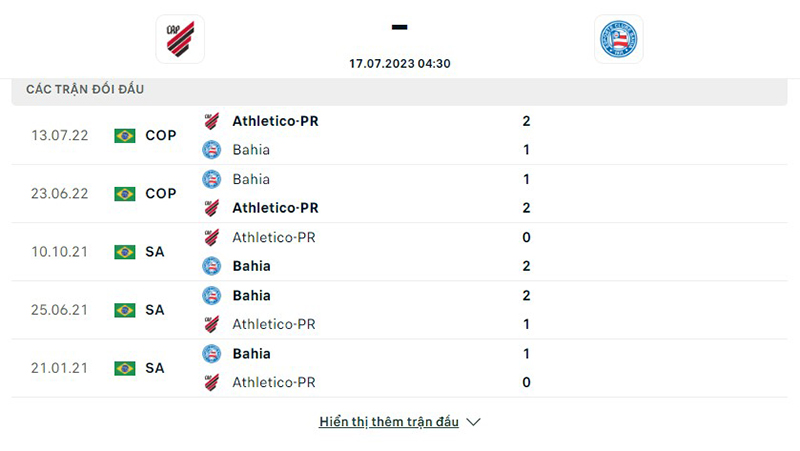Open Bahia team name in 25.06.21 match
Image resolution: width=800 pixels, height=451 pixels.
251,295
